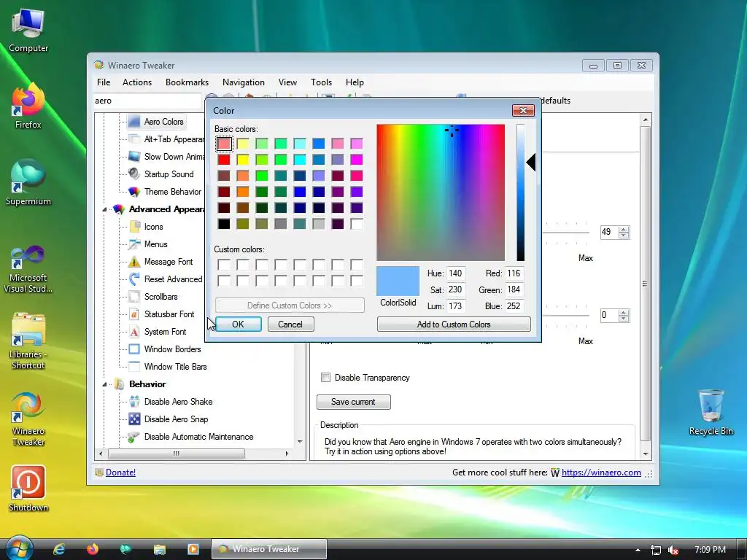Click the Disable Aero Snap icon
Screen dimensions: 747x560
pyautogui.click(x=134, y=419)
